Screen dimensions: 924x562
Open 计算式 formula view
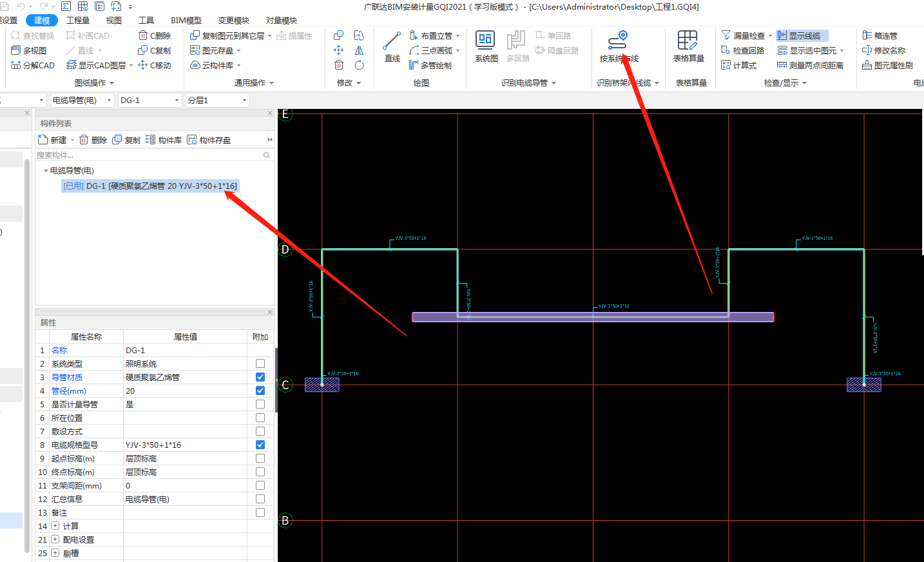coord(738,65)
